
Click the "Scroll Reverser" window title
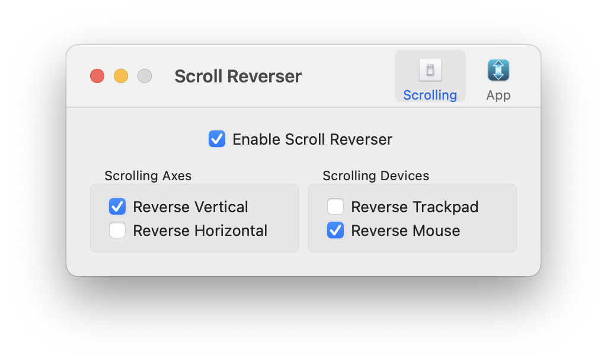[238, 76]
